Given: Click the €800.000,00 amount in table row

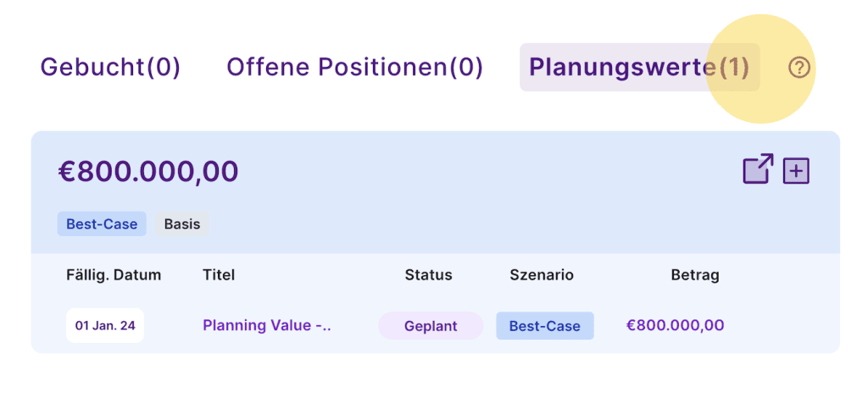Looking at the screenshot, I should tap(675, 325).
